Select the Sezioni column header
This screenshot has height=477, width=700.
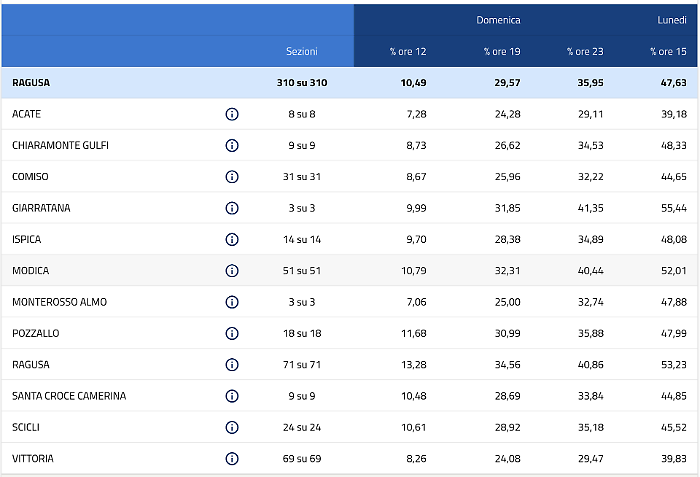(x=302, y=51)
